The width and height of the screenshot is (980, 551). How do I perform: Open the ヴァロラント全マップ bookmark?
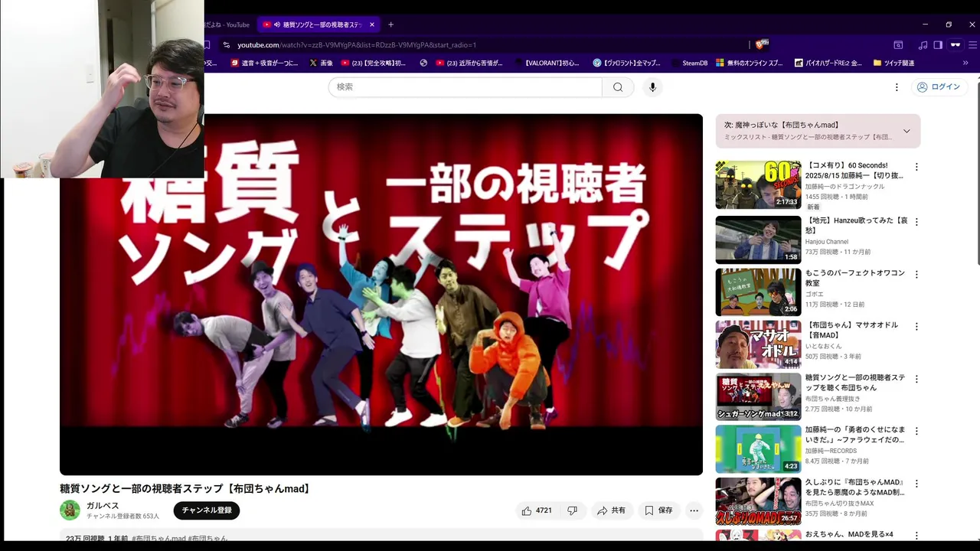(626, 63)
